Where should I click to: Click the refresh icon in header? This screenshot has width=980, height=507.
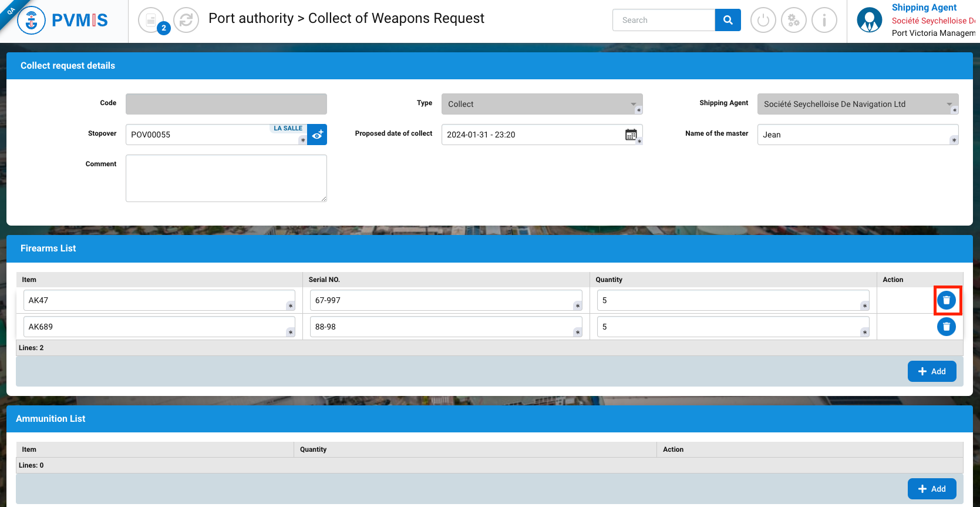(186, 21)
